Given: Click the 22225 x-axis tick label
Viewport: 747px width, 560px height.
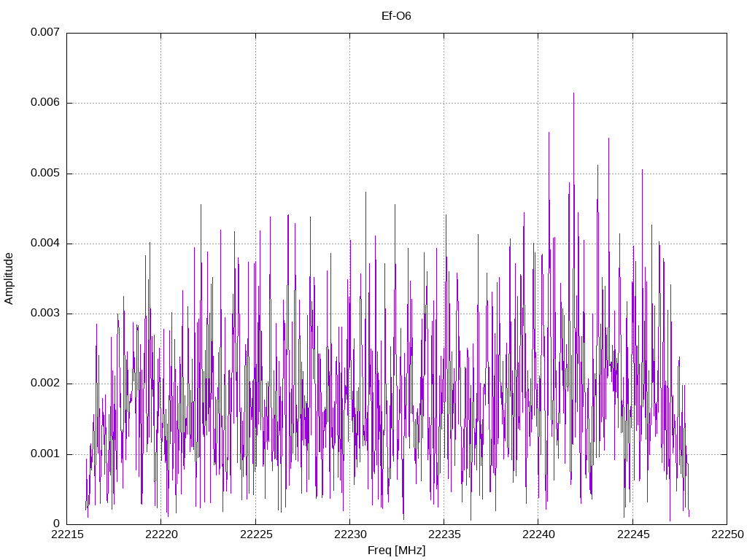Looking at the screenshot, I should tap(256, 534).
